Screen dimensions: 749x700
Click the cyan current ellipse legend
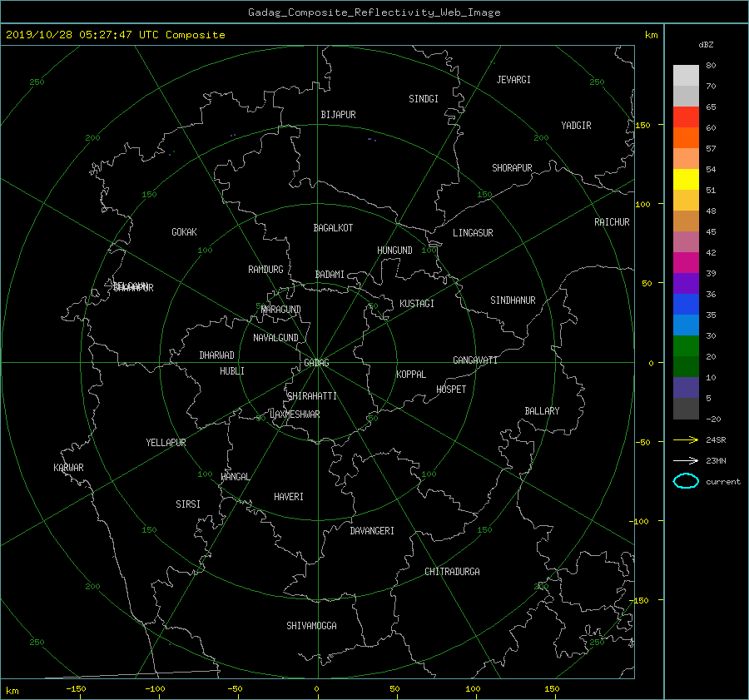pyautogui.click(x=686, y=481)
